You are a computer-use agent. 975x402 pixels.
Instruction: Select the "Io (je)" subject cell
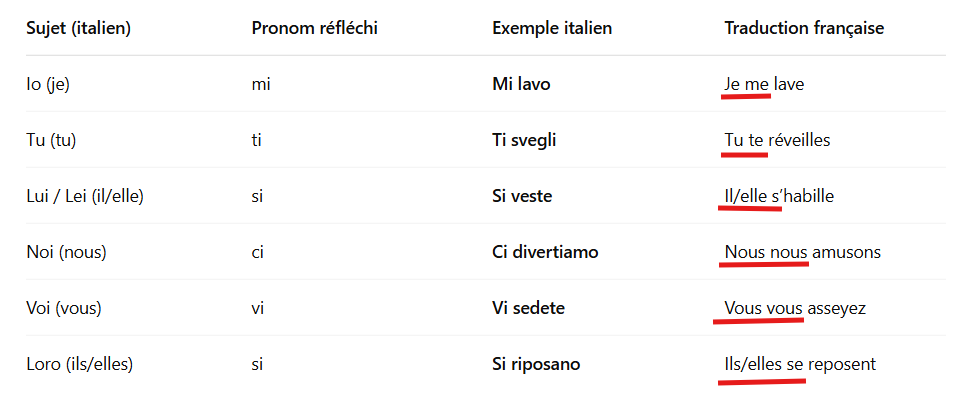(48, 84)
